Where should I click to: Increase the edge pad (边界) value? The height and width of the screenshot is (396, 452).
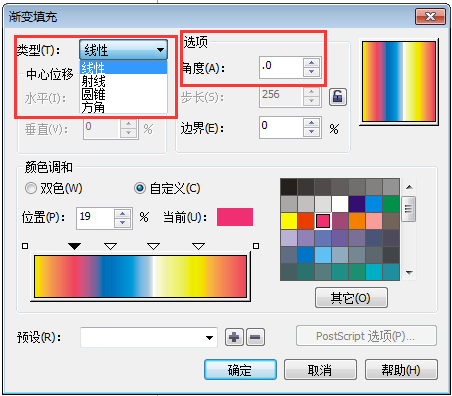(x=312, y=123)
